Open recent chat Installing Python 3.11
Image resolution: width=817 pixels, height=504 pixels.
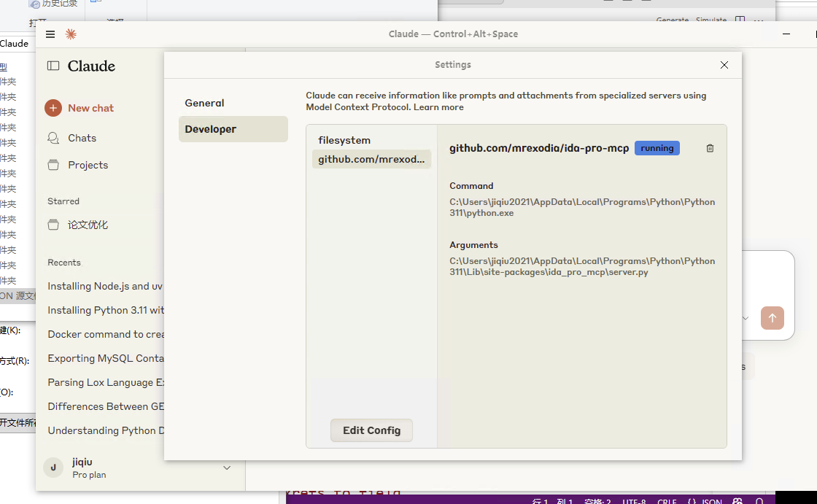point(105,310)
